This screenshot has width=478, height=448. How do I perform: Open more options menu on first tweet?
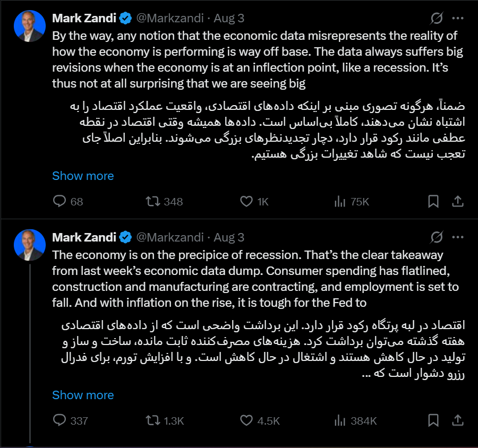coord(458,18)
